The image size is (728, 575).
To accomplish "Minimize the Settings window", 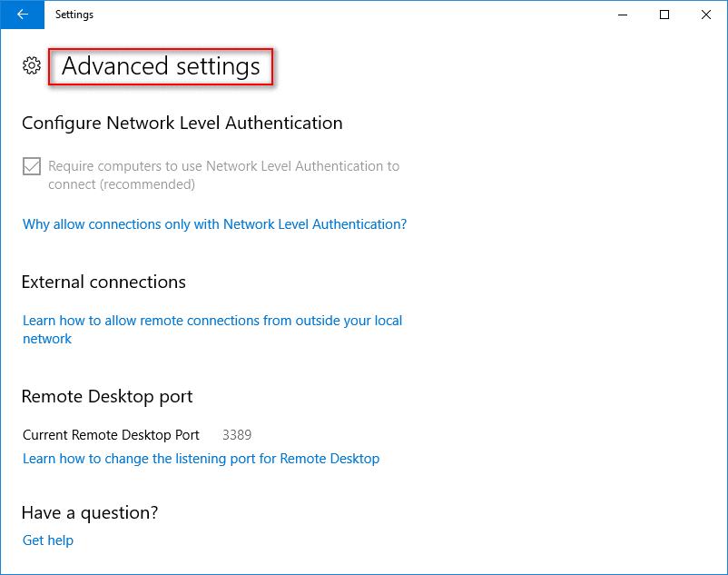I will tap(623, 15).
